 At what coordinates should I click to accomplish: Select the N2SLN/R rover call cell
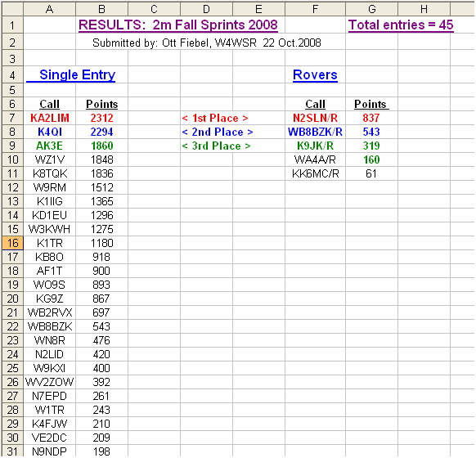(315, 118)
